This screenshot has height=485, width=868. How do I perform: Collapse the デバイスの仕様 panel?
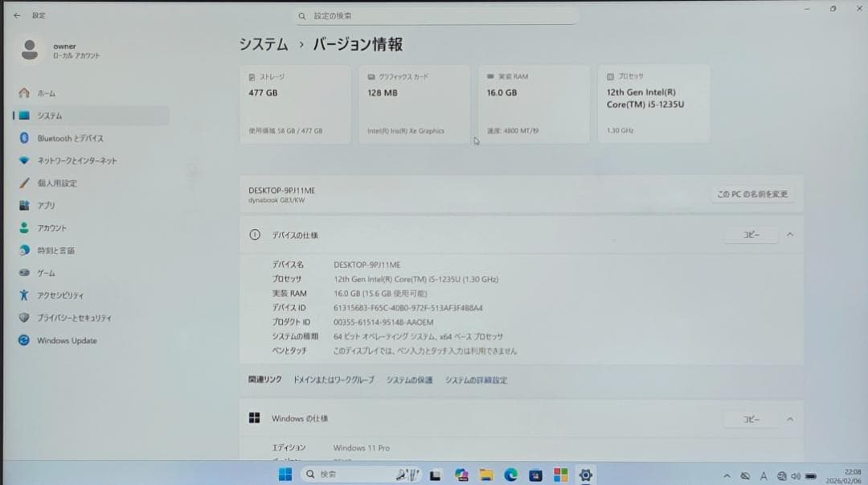click(x=790, y=235)
